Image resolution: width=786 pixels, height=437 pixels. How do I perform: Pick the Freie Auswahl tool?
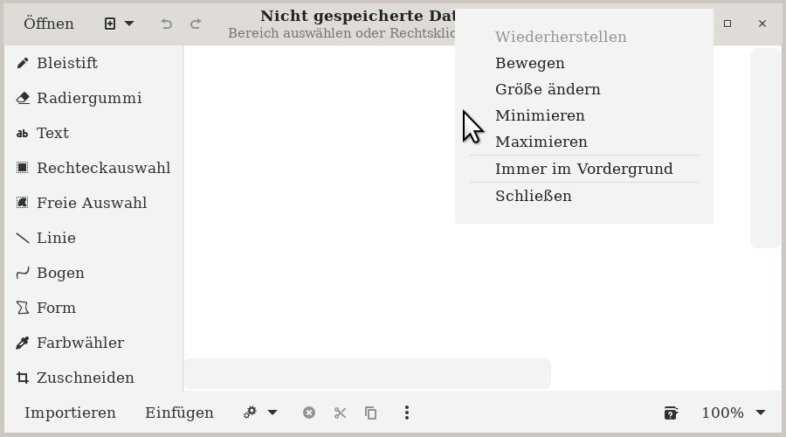[x=92, y=203]
